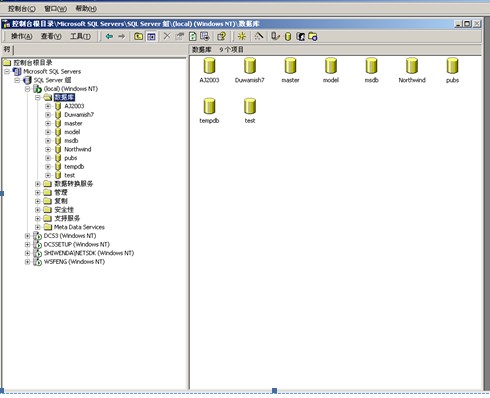The height and width of the screenshot is (398, 490).
Task: Click the Refresh toolbar icon
Action: click(x=193, y=36)
